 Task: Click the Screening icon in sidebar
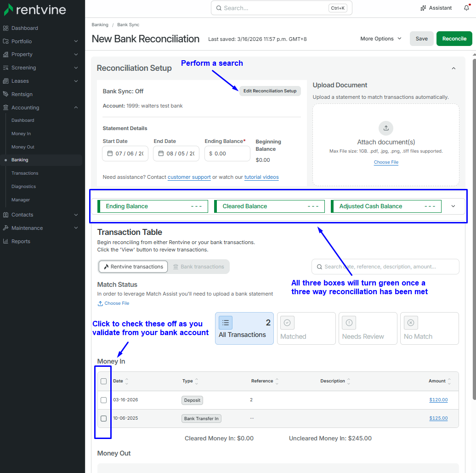click(6, 68)
